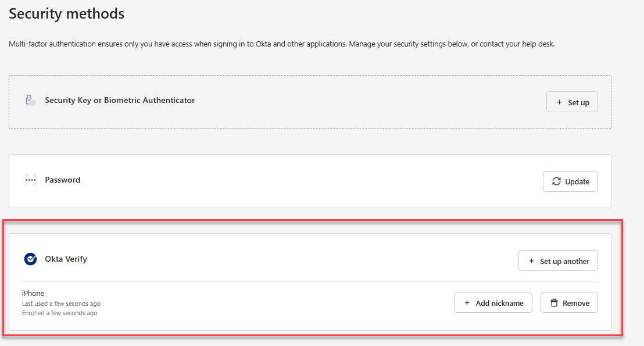Click the Okta Verify checkmark icon
This screenshot has height=346, width=644.
coord(30,259)
